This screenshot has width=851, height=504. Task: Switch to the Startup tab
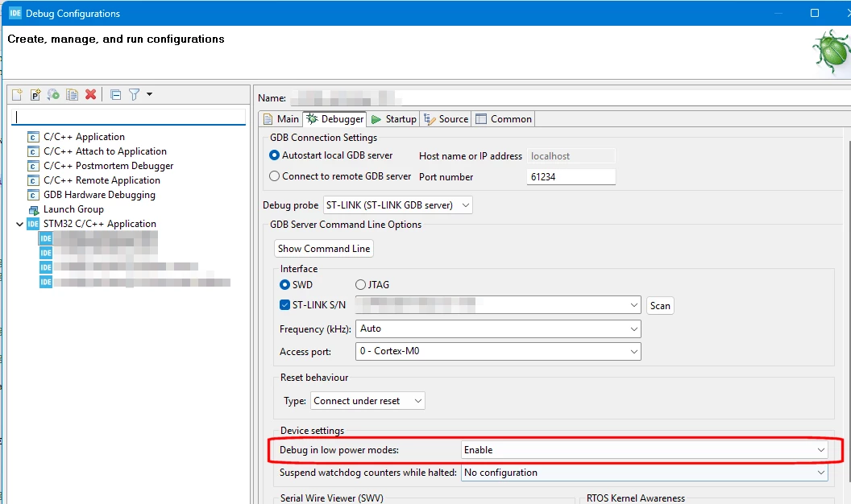coord(393,118)
